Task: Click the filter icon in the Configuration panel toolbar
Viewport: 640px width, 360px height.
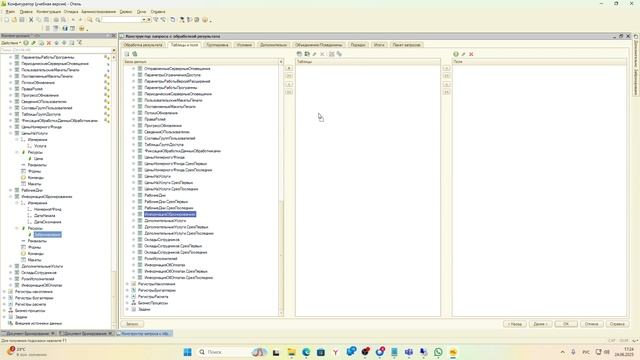Action: click(80, 43)
